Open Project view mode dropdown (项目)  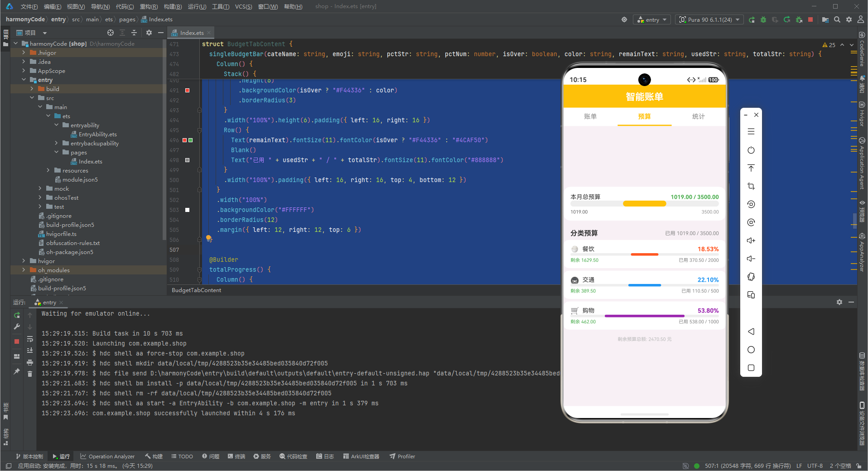click(32, 33)
